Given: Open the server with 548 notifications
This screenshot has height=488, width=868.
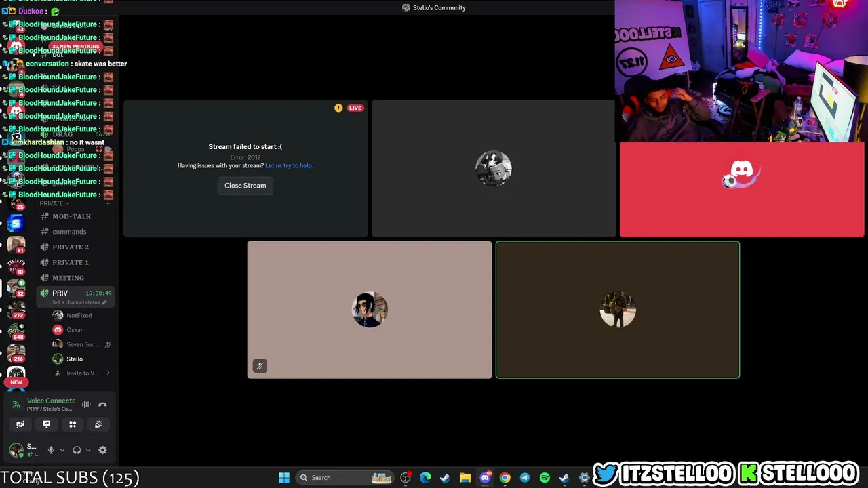Looking at the screenshot, I should 16,331.
